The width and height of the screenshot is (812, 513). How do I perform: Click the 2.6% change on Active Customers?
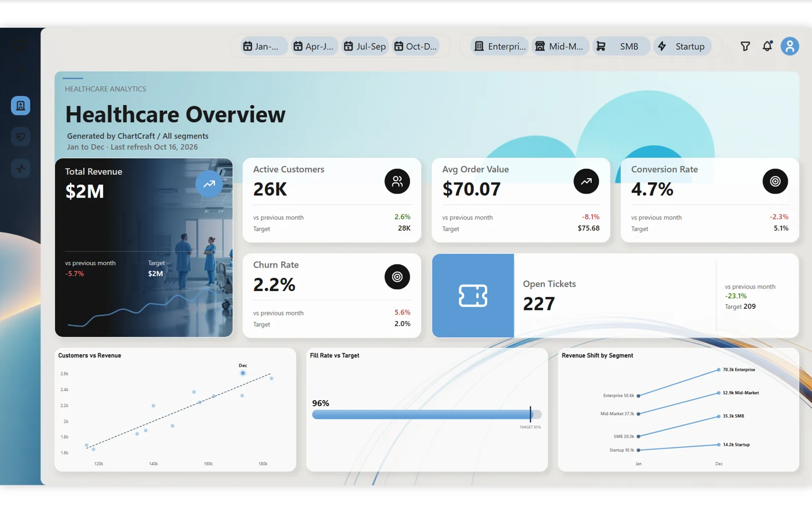click(x=402, y=217)
